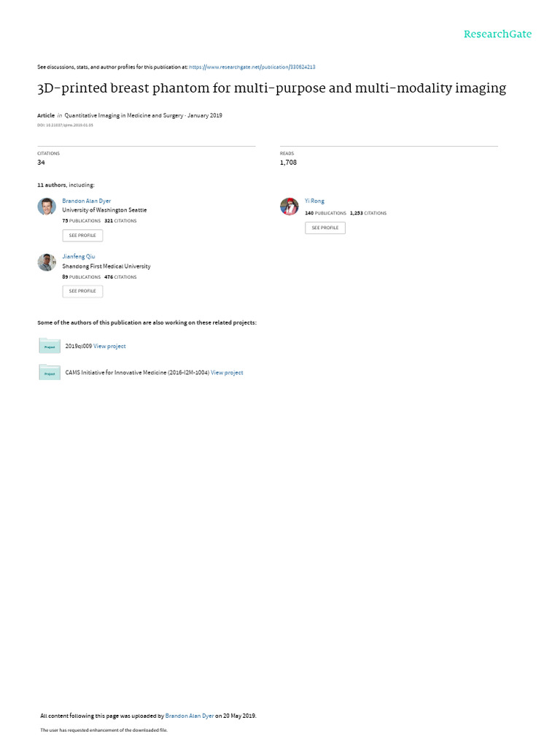Viewport: 560px width, 747px height.
Task: Open View project link for CAMS Initiative
Action: tap(227, 373)
